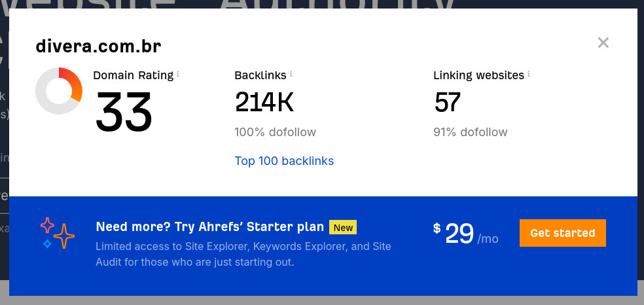644x305 pixels.
Task: Click the yellow New badge
Action: (x=342, y=227)
